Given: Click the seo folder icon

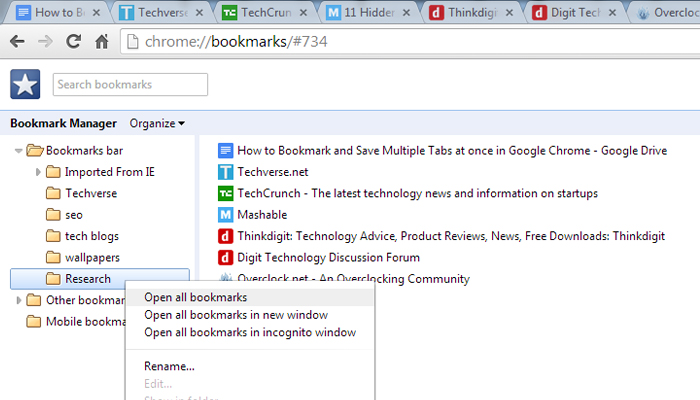Looking at the screenshot, I should coord(53,215).
